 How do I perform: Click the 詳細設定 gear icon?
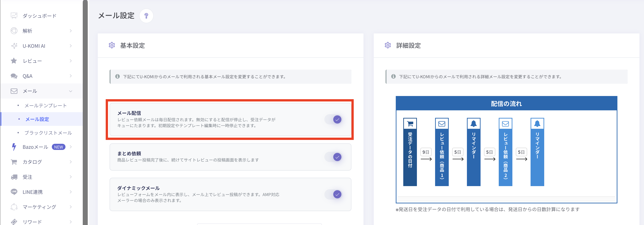[388, 45]
